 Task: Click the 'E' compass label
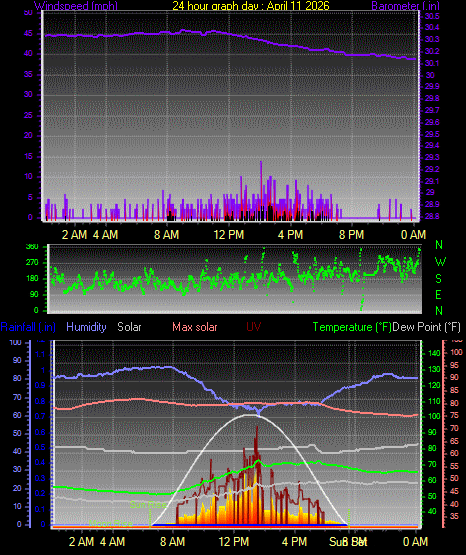[438, 294]
